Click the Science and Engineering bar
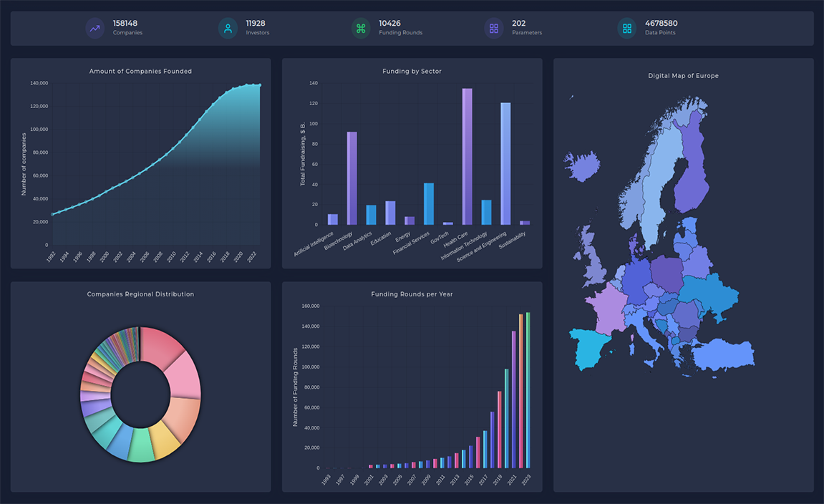Image resolution: width=824 pixels, height=504 pixels. tap(505, 165)
